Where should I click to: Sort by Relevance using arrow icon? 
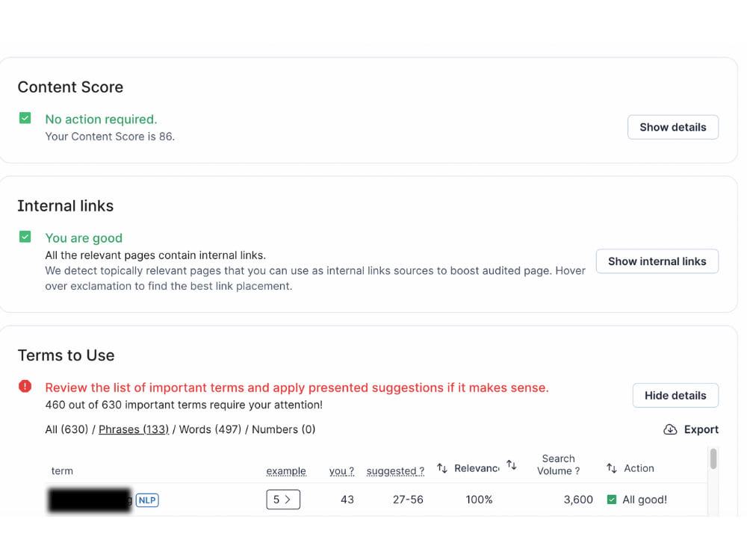442,469
